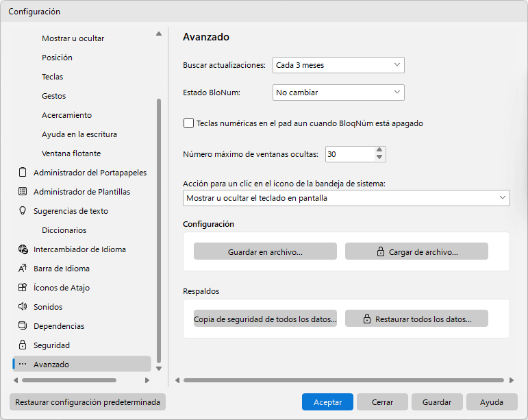Click Cargar de archivo button
The width and height of the screenshot is (528, 420).
[x=416, y=251]
